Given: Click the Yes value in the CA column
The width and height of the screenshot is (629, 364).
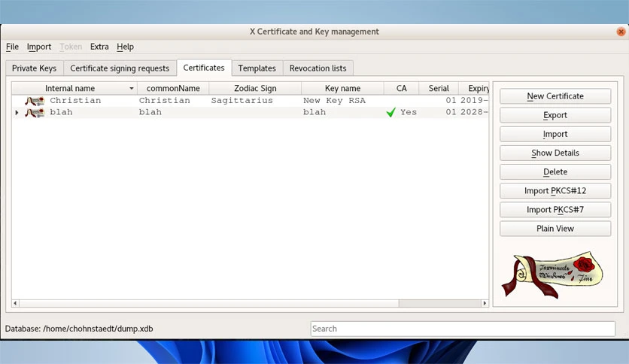Looking at the screenshot, I should click(x=409, y=112).
